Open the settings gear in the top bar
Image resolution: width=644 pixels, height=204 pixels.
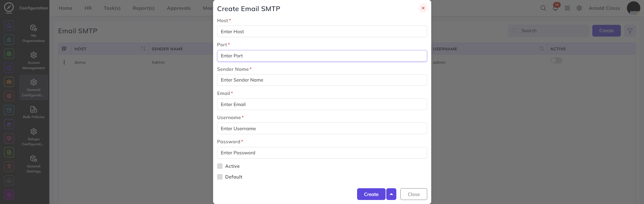pos(579,8)
